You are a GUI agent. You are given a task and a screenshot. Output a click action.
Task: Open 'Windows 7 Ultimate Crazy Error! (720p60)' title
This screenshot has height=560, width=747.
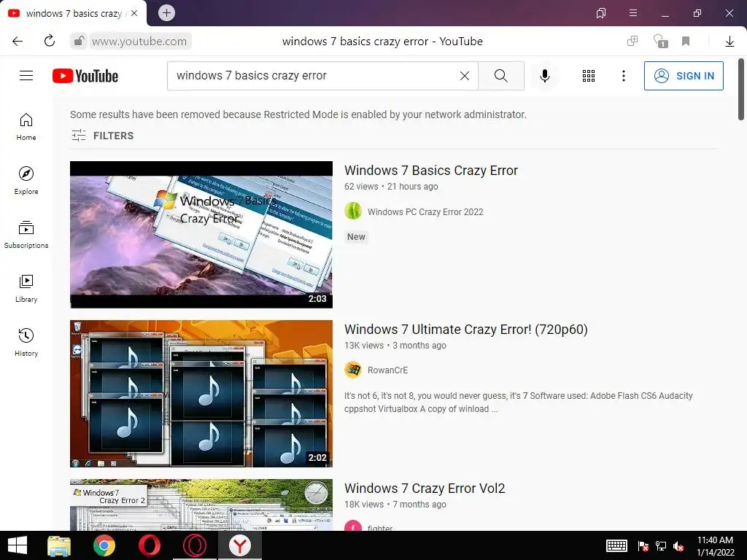pos(466,330)
